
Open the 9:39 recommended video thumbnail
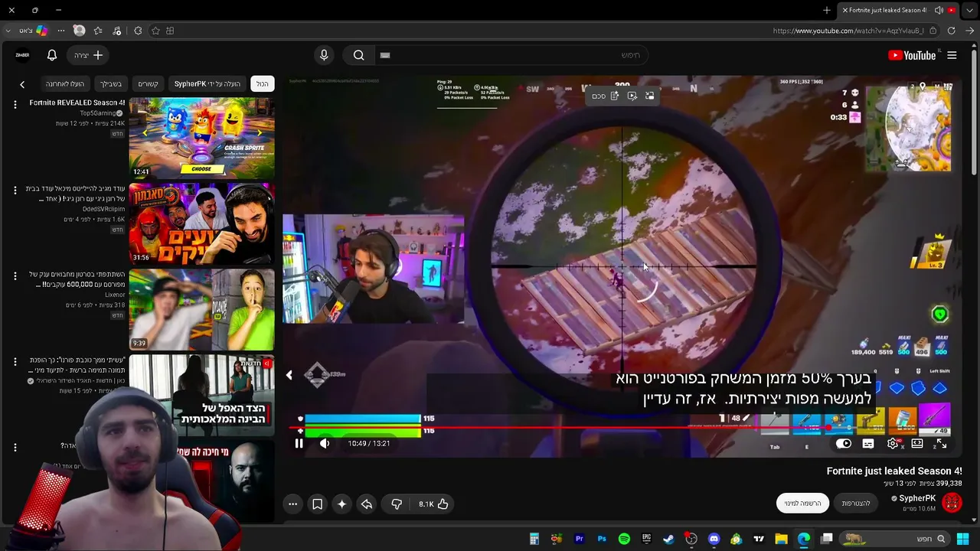click(x=201, y=309)
